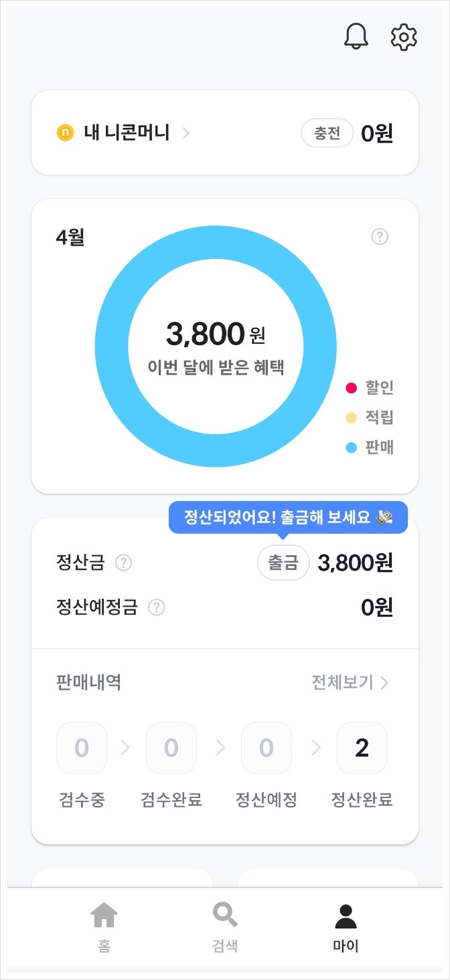Tap the home icon in bottom bar
450x980 pixels.
coord(104,915)
